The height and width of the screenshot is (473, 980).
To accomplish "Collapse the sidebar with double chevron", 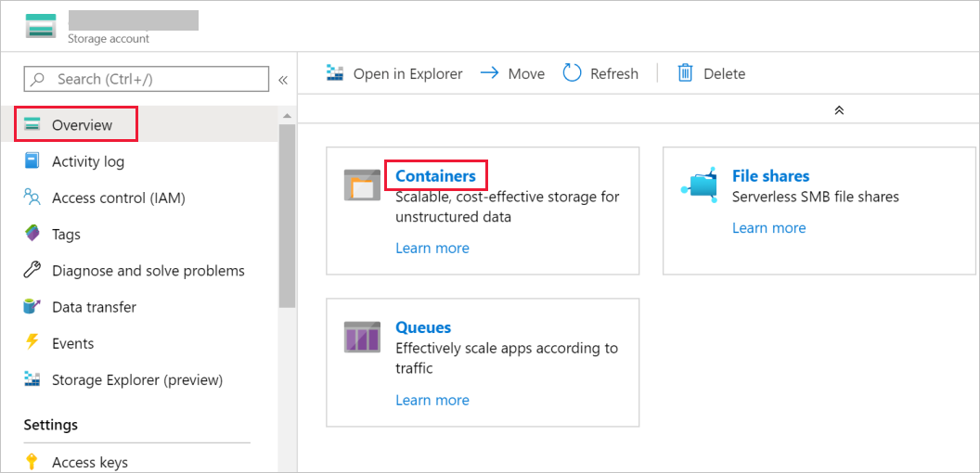I will tap(283, 80).
